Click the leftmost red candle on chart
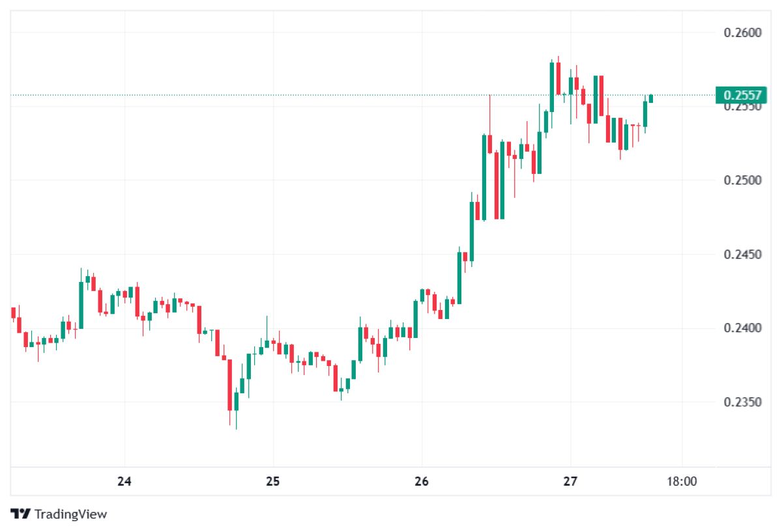Image resolution: width=782 pixels, height=532 pixels. [x=13, y=313]
